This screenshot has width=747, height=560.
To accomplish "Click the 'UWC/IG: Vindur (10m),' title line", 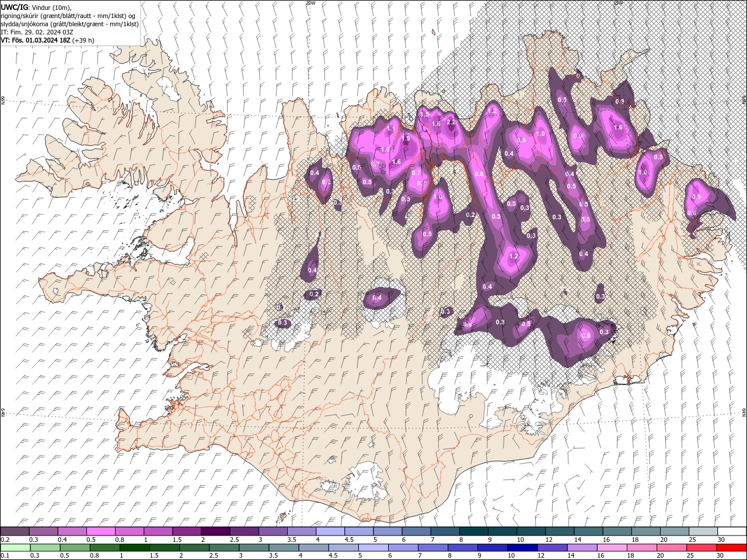I will (x=35, y=7).
